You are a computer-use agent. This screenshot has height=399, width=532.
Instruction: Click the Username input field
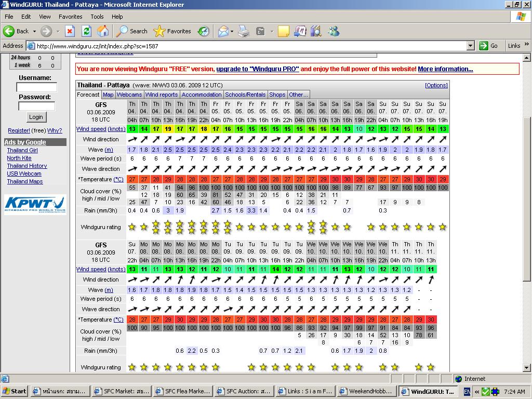pos(36,87)
